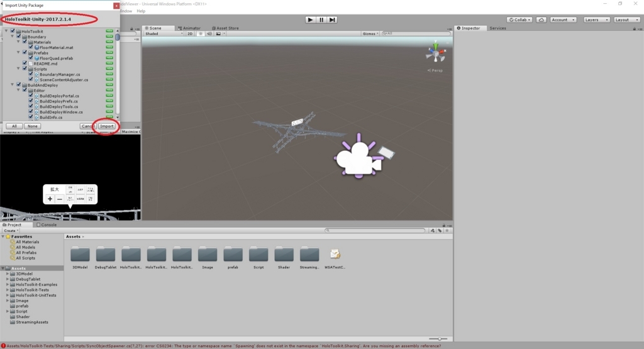Open the Create dropdown in Project panel
The image size is (644, 349).
11,231
